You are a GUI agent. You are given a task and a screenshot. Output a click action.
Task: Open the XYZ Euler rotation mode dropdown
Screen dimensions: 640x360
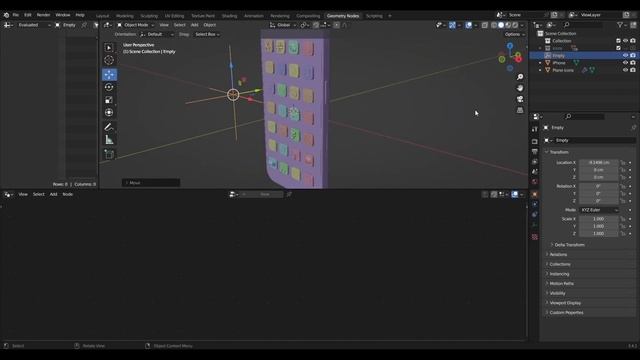pyautogui.click(x=599, y=210)
